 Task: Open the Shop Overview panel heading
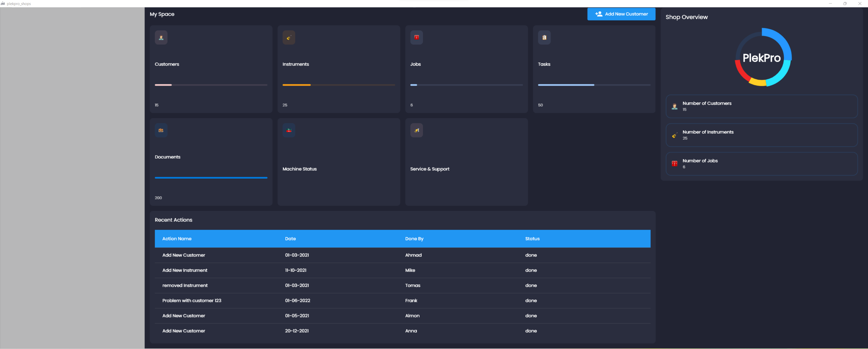tap(687, 17)
